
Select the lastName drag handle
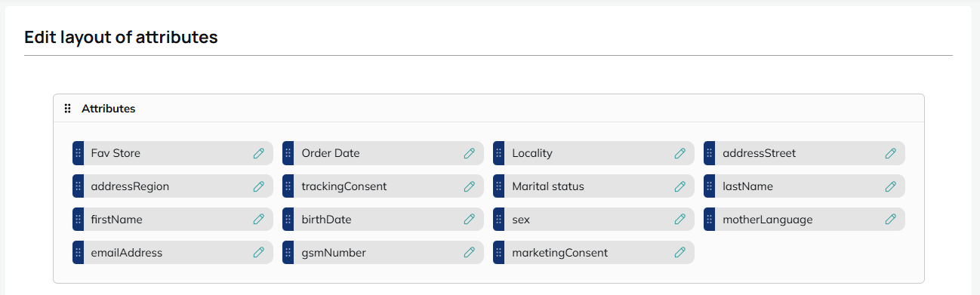click(x=710, y=186)
